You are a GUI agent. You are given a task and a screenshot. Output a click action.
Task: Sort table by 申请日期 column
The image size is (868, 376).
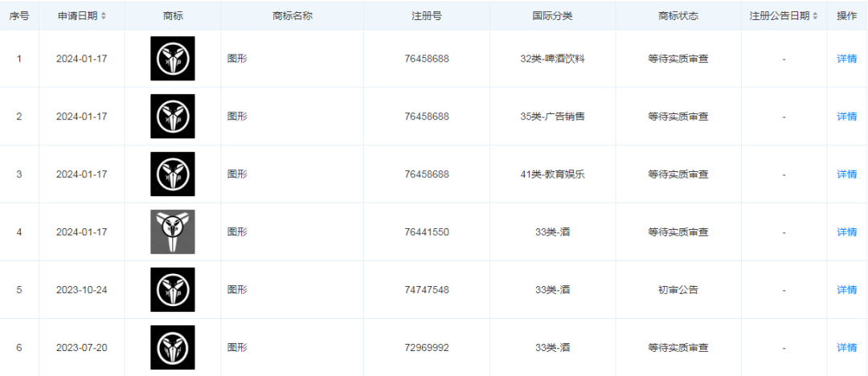click(x=103, y=16)
